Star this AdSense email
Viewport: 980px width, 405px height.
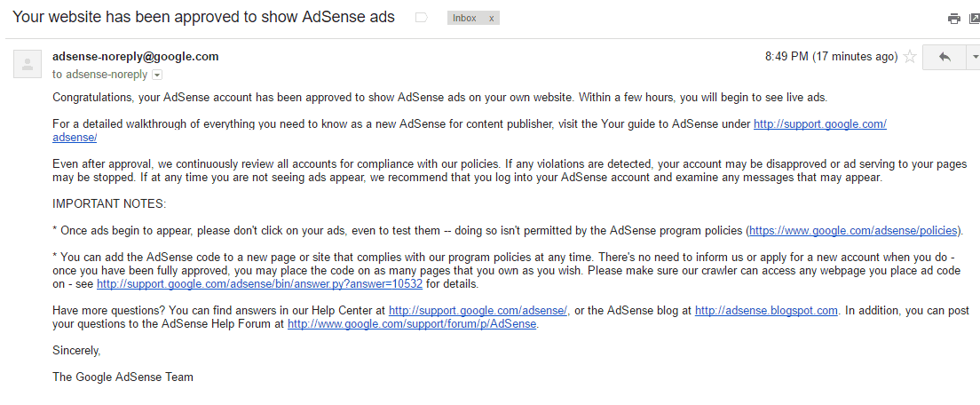click(x=910, y=58)
